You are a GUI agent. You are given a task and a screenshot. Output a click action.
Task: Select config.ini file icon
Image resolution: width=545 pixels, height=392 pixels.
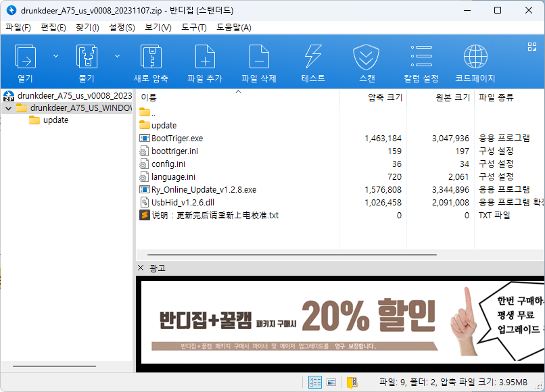click(143, 164)
